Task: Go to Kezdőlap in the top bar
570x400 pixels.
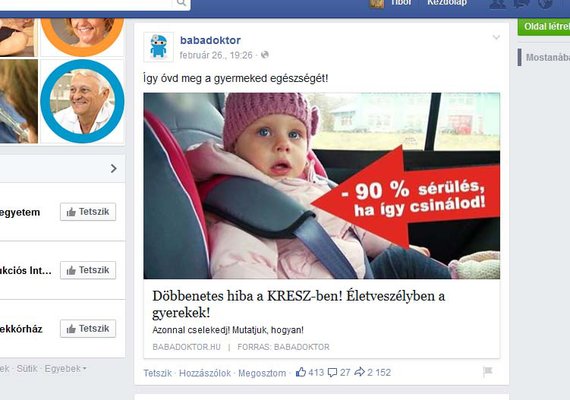Action: [447, 3]
